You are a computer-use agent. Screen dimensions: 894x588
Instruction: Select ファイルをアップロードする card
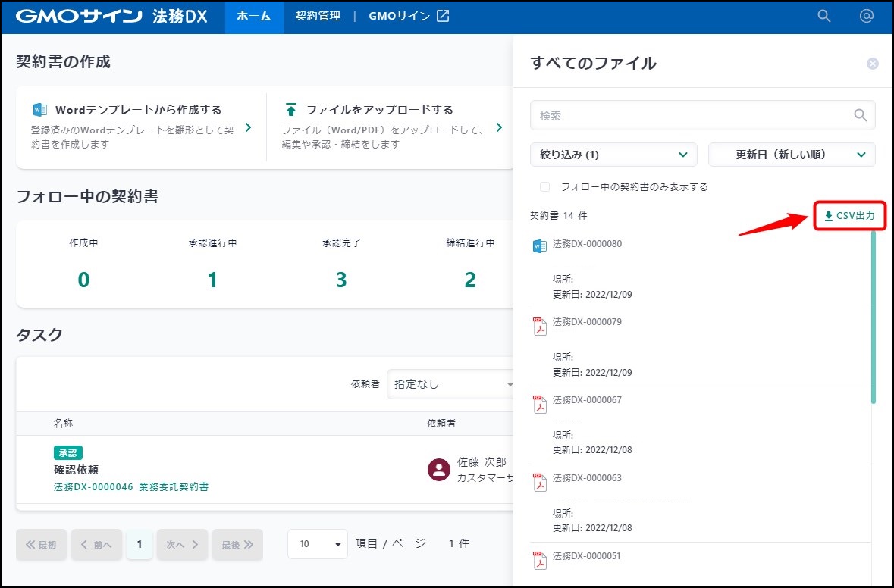point(391,127)
